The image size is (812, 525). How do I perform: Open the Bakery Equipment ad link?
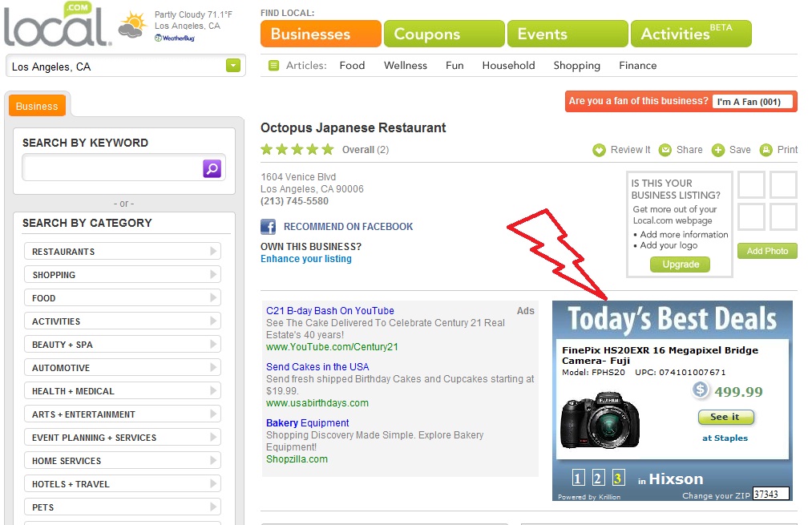tap(308, 423)
